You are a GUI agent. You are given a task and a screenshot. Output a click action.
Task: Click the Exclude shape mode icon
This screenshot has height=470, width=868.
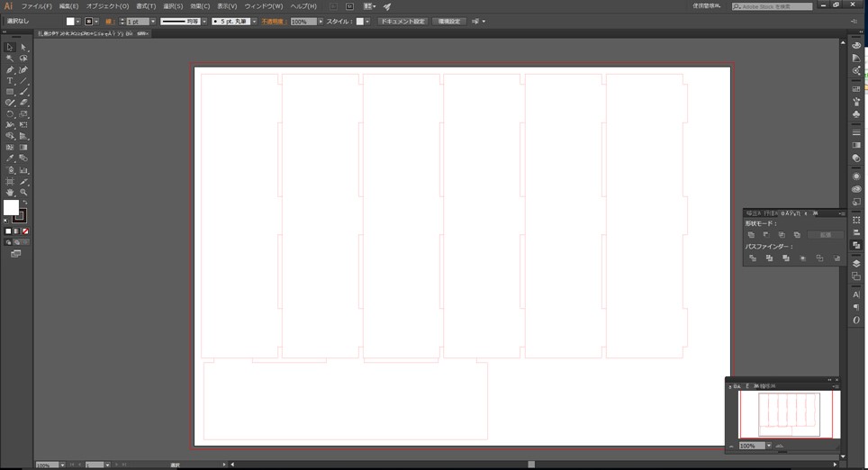797,235
